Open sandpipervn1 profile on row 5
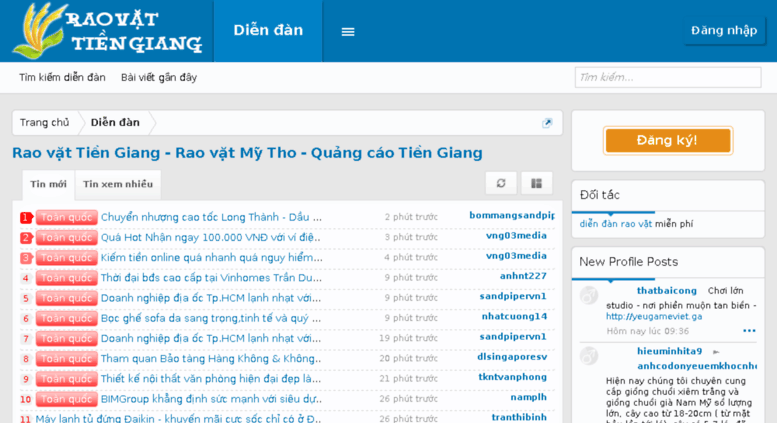 coord(513,296)
